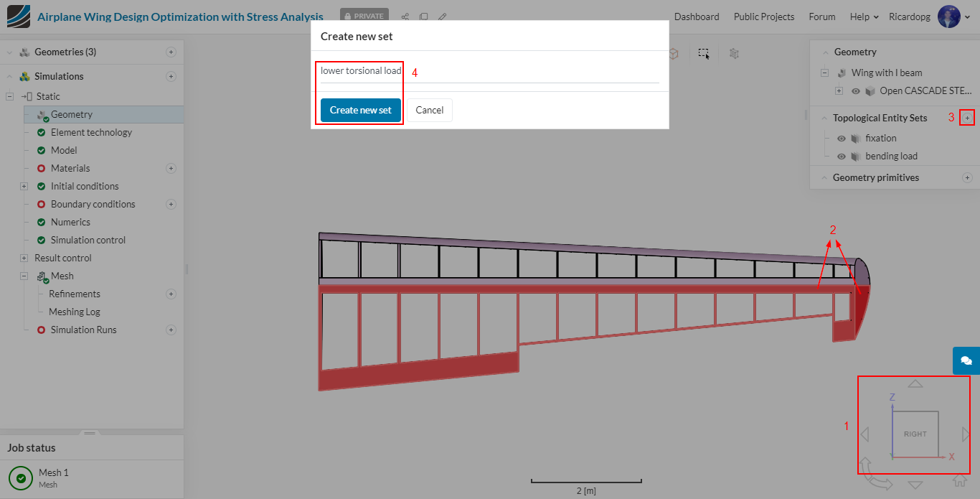The width and height of the screenshot is (980, 499).
Task: Open Boundary conditions tree item
Action: pyautogui.click(x=93, y=204)
